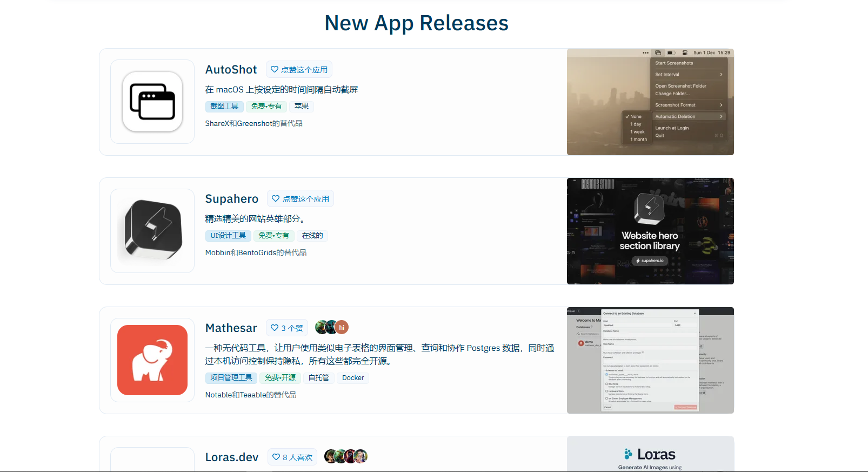Like the AutoShot app with heart button

(299, 70)
